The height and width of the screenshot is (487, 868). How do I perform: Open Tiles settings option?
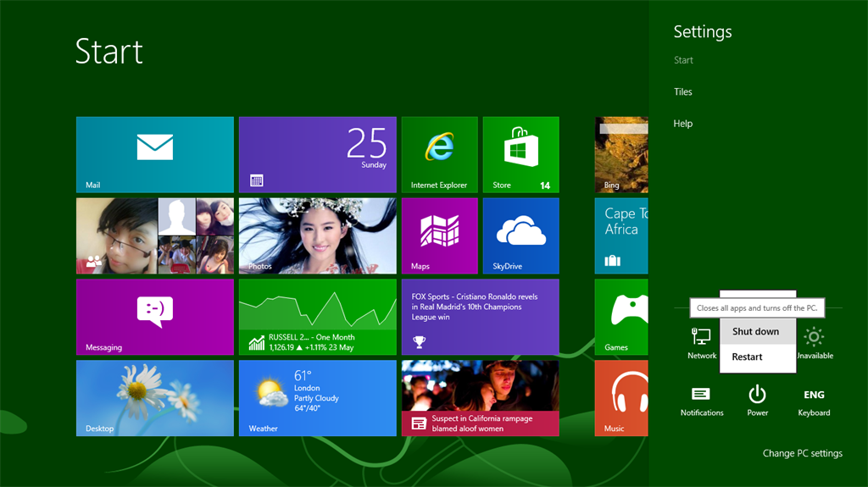[683, 92]
